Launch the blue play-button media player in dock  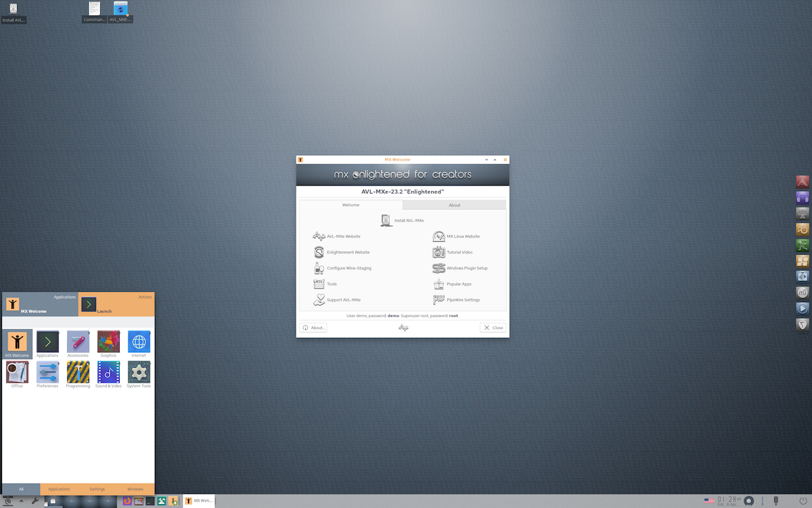pos(803,308)
